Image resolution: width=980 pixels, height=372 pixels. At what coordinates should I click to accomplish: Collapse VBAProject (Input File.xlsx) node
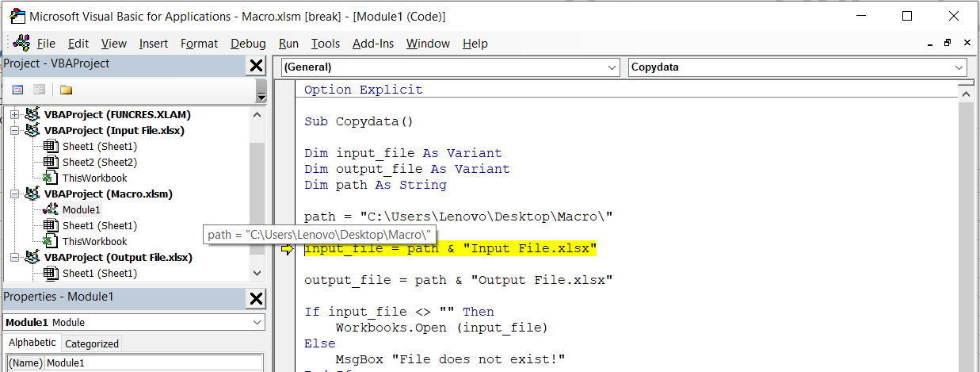[14, 130]
